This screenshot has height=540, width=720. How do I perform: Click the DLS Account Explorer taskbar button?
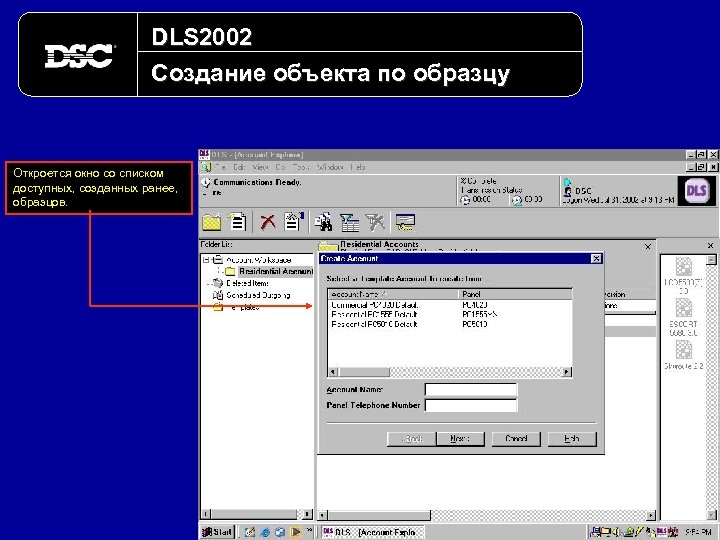point(372,532)
